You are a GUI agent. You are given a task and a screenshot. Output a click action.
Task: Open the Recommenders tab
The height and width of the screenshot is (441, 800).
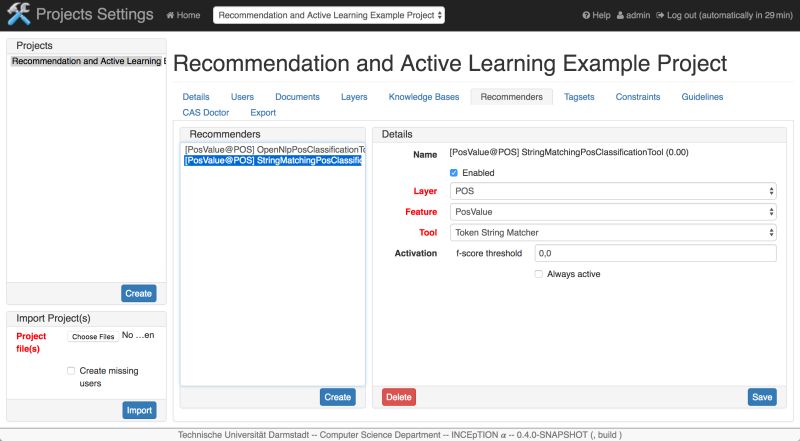click(x=512, y=97)
